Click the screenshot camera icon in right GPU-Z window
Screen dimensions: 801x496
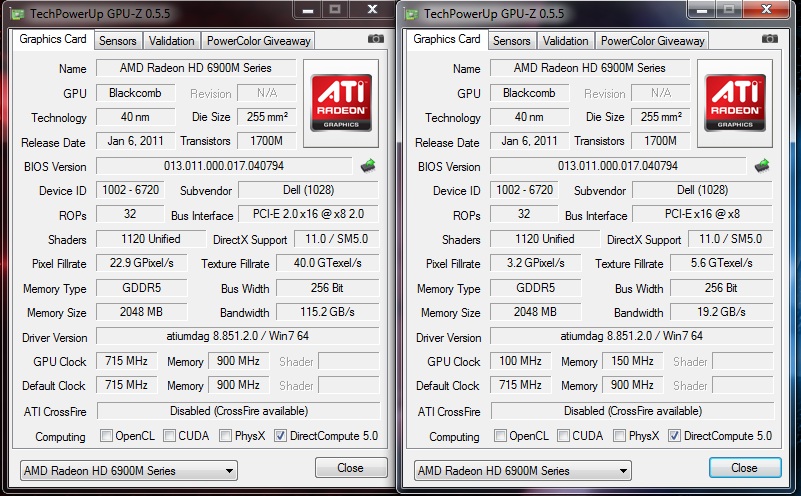(769, 39)
